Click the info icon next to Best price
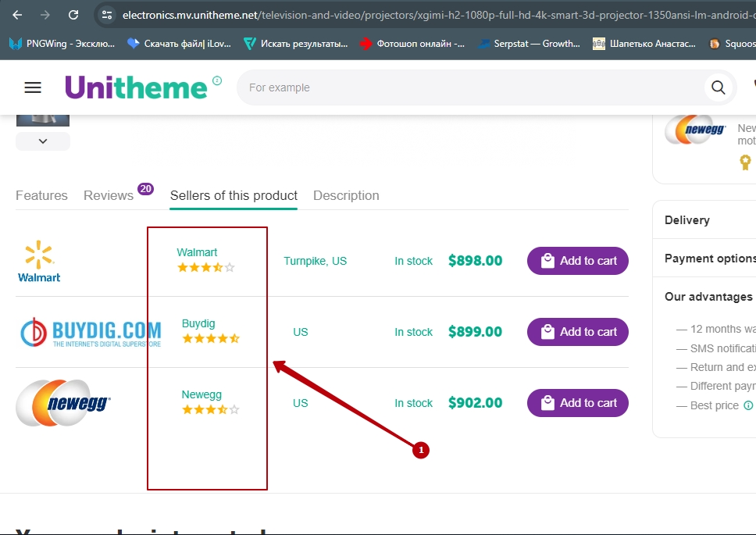This screenshot has height=535, width=756. pos(748,405)
